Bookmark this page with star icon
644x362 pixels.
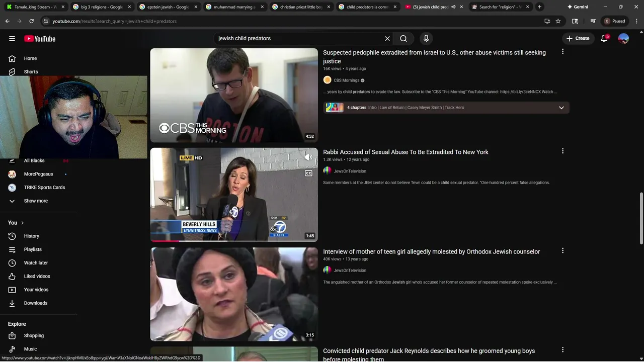click(x=558, y=21)
